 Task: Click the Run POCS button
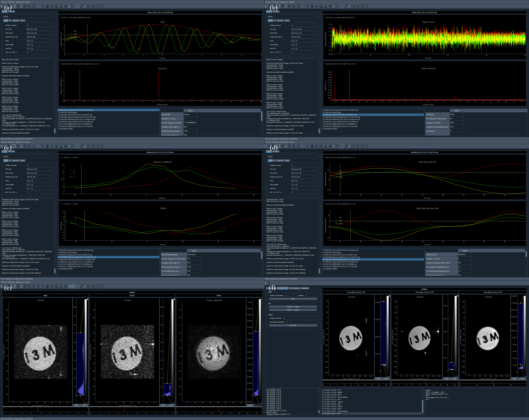293,325
